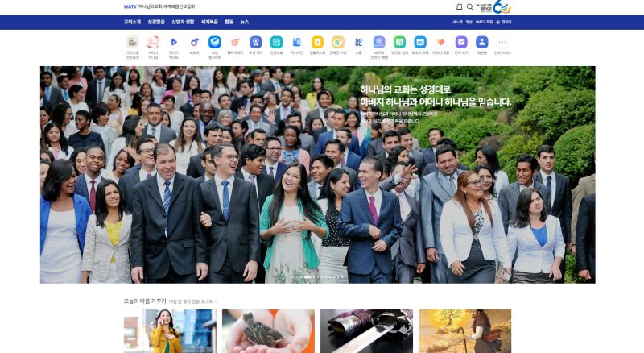
Task: Open the blue location-pin shortcut icon
Action: tap(255, 42)
